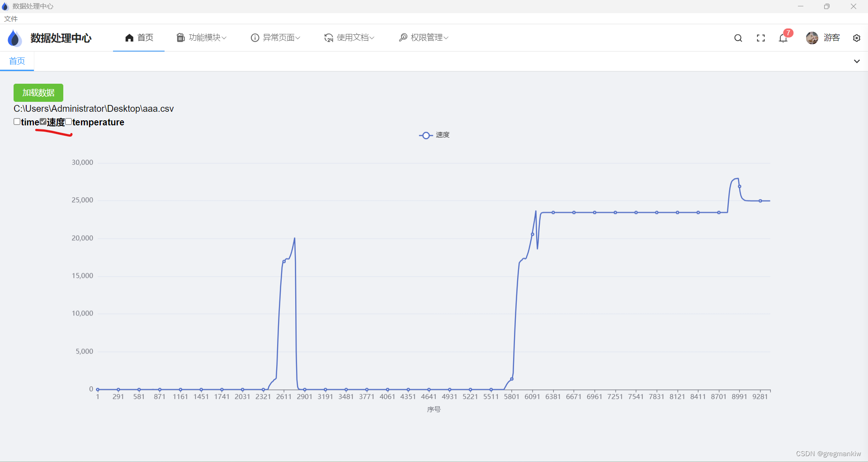The image size is (868, 462).
Task: Click the 15,000 y-axis label
Action: click(x=82, y=276)
